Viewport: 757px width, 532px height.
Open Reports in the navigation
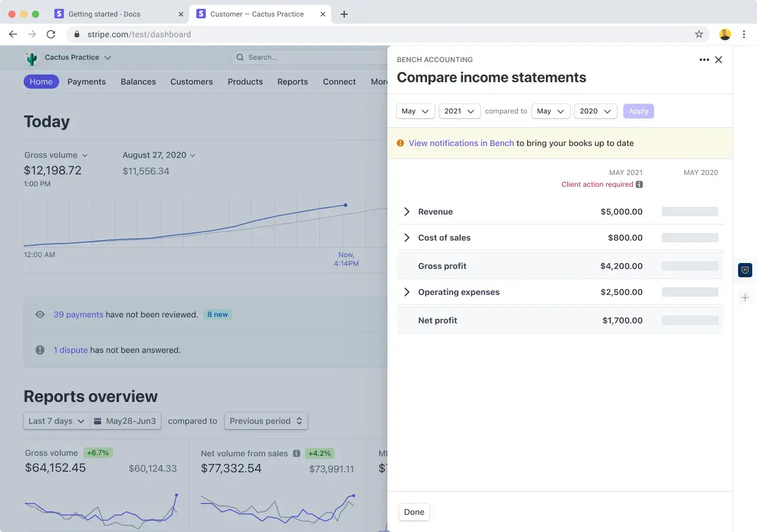(293, 82)
